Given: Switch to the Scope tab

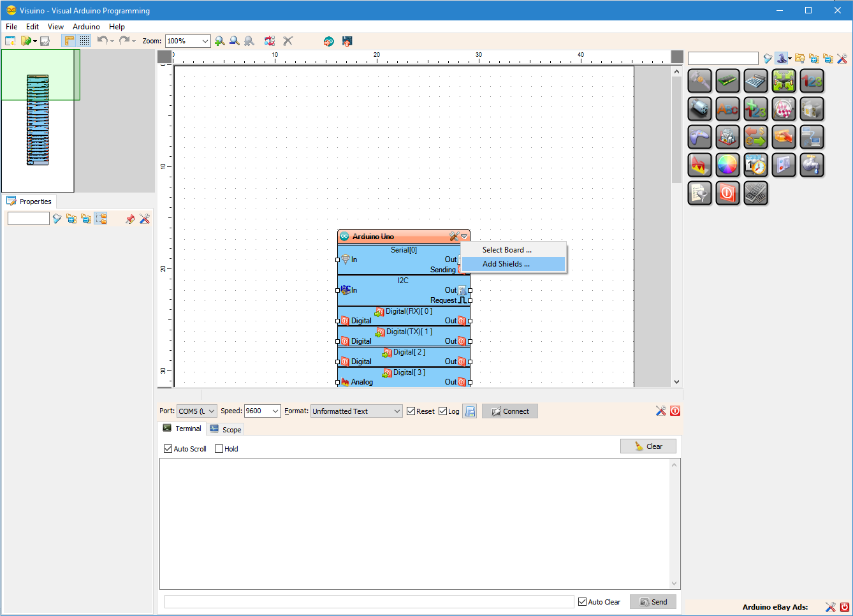Looking at the screenshot, I should pos(226,429).
